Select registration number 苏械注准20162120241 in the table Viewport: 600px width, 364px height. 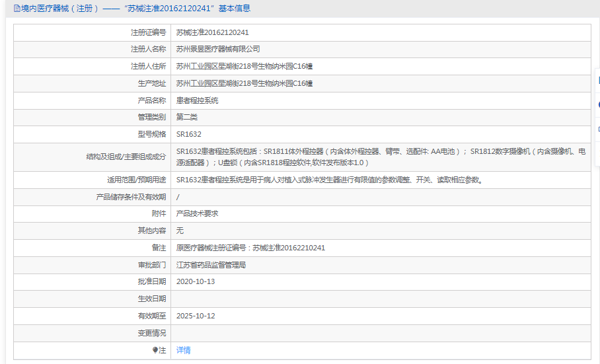[x=212, y=32]
